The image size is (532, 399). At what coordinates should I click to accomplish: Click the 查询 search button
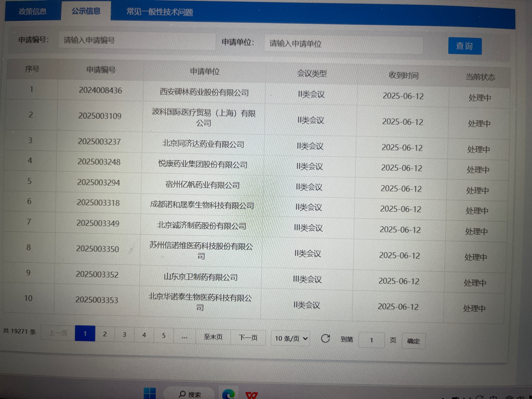pyautogui.click(x=464, y=46)
